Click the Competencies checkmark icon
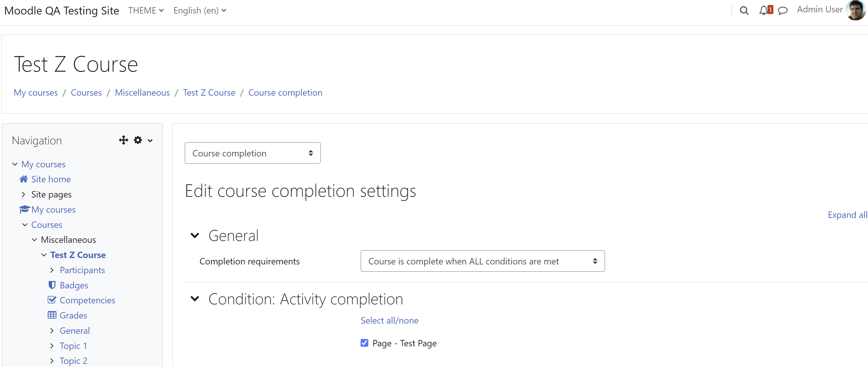 [52, 300]
